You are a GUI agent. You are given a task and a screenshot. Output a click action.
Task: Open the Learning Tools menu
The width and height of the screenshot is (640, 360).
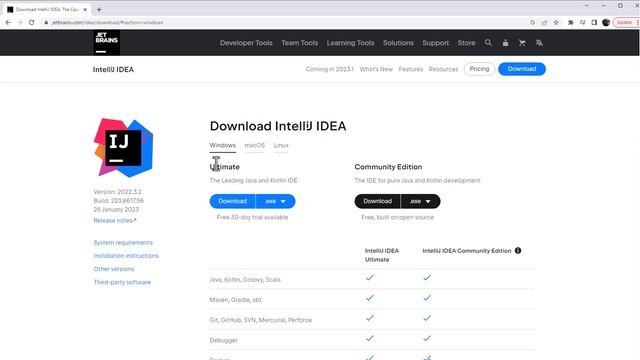click(x=350, y=42)
